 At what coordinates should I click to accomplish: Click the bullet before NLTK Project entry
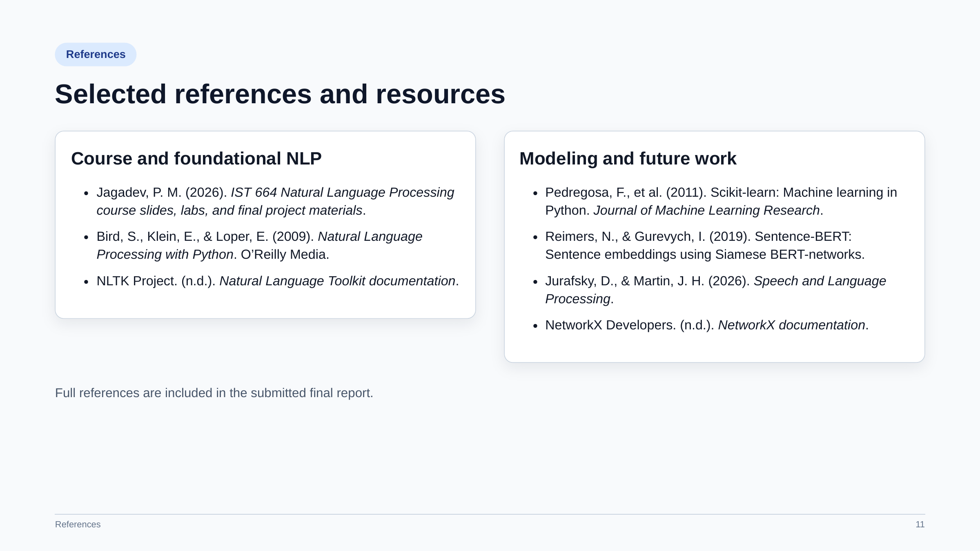click(86, 282)
